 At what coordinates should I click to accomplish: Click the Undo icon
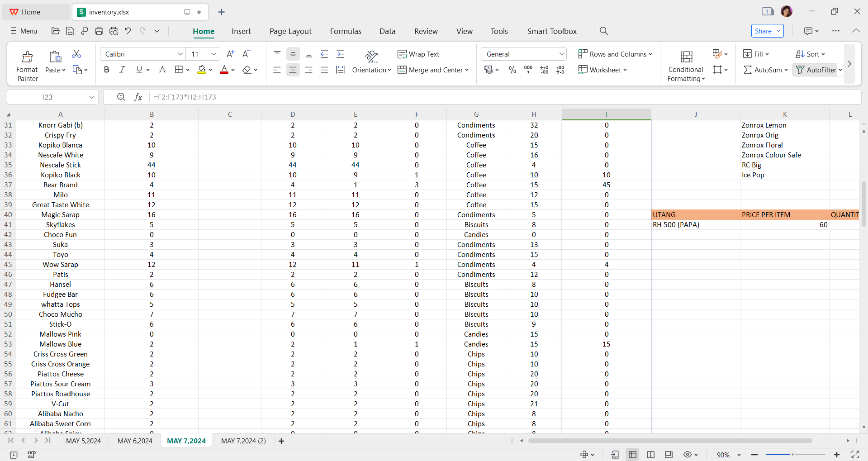pyautogui.click(x=128, y=31)
